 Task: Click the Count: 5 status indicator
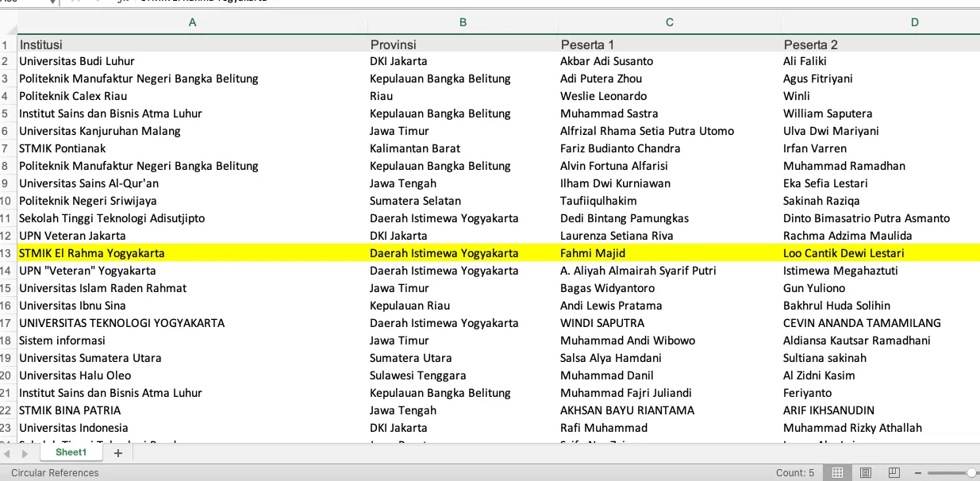click(x=794, y=473)
